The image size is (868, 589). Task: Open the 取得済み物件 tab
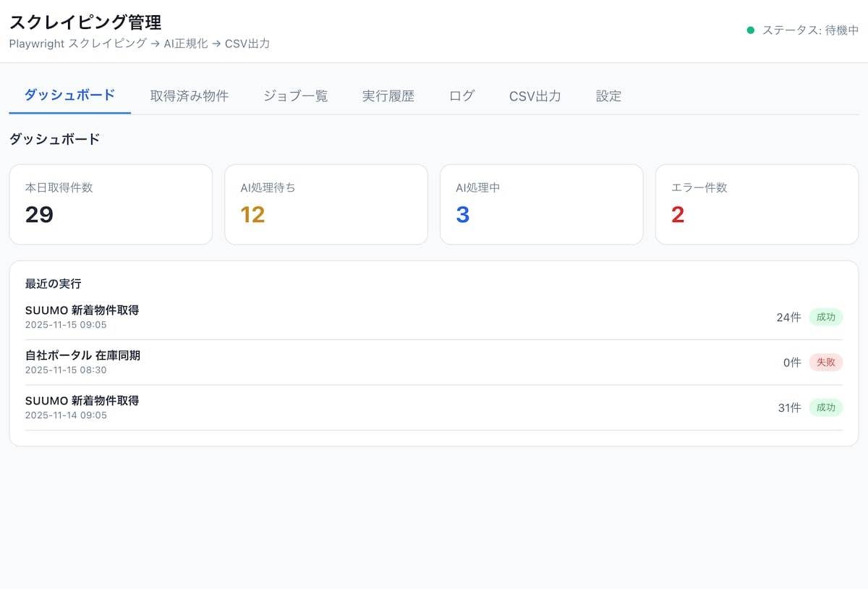click(x=190, y=96)
